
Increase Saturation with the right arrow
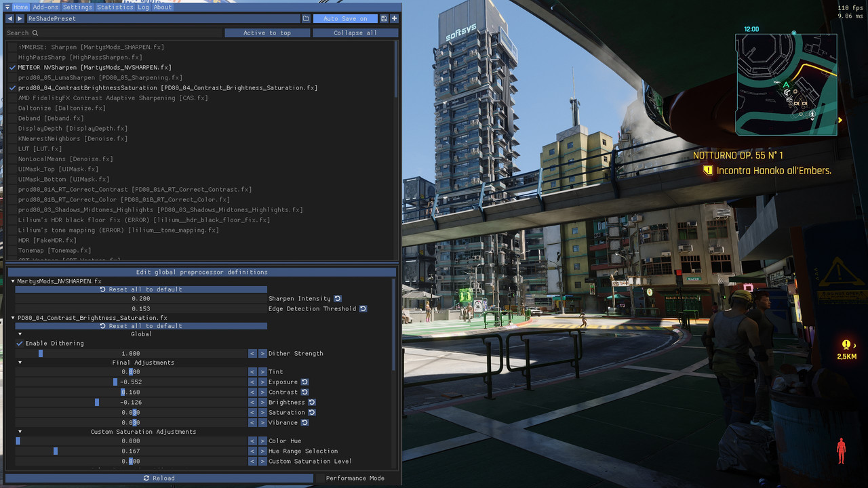click(x=262, y=413)
